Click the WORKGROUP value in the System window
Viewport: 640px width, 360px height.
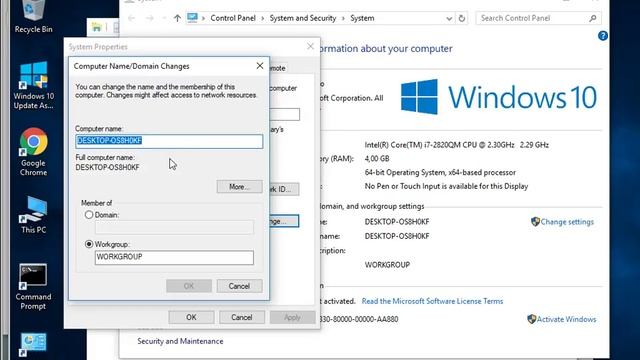tap(387, 265)
